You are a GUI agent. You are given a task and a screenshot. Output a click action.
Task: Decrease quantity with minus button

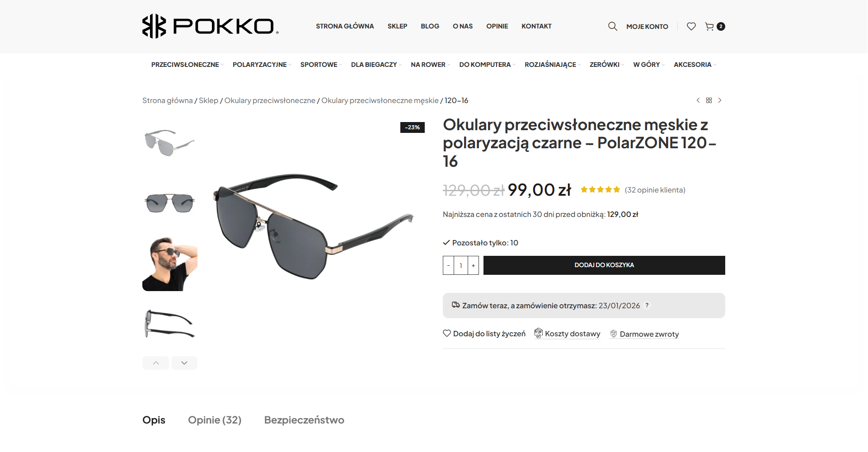coord(448,266)
